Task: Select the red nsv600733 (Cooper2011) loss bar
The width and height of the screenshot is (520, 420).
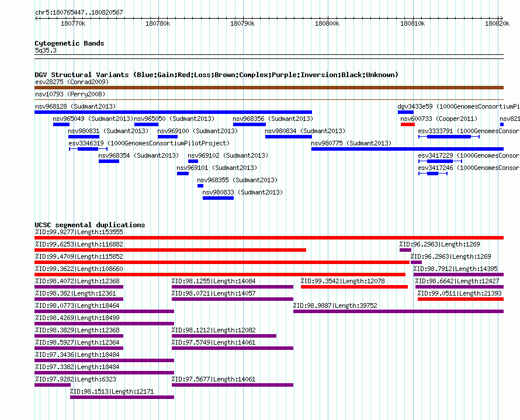Action: coord(408,124)
